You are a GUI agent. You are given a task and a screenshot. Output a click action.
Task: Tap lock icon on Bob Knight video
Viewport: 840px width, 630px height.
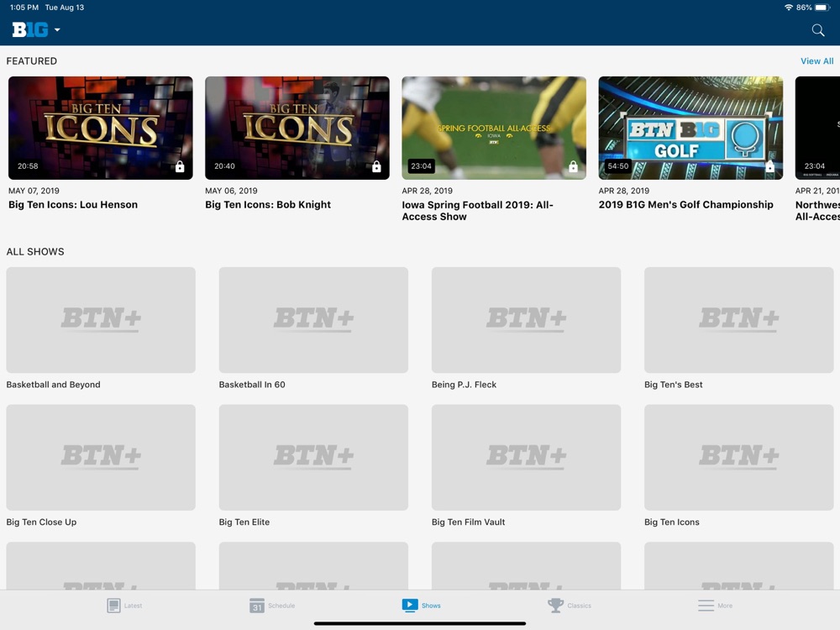coord(376,166)
